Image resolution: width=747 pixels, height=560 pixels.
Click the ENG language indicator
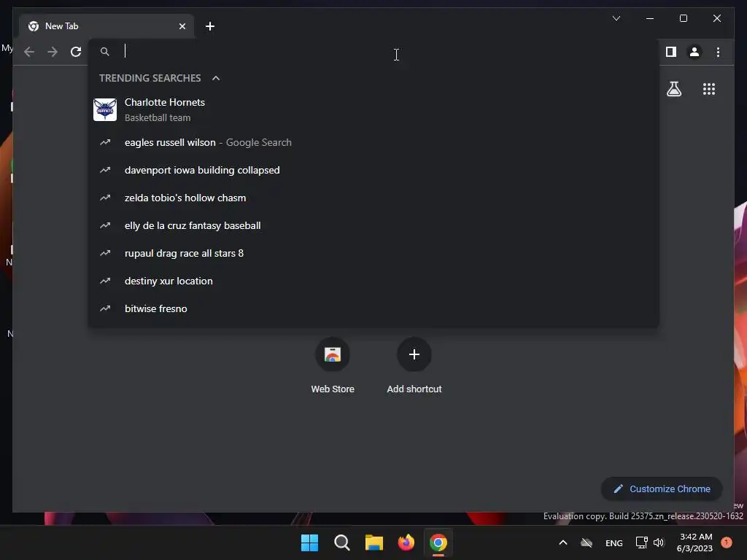tap(614, 542)
